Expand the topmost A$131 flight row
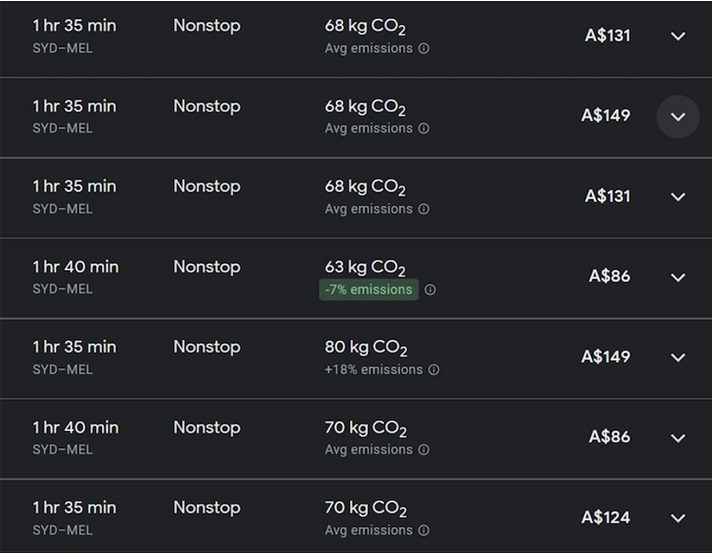The width and height of the screenshot is (712, 553). (678, 36)
